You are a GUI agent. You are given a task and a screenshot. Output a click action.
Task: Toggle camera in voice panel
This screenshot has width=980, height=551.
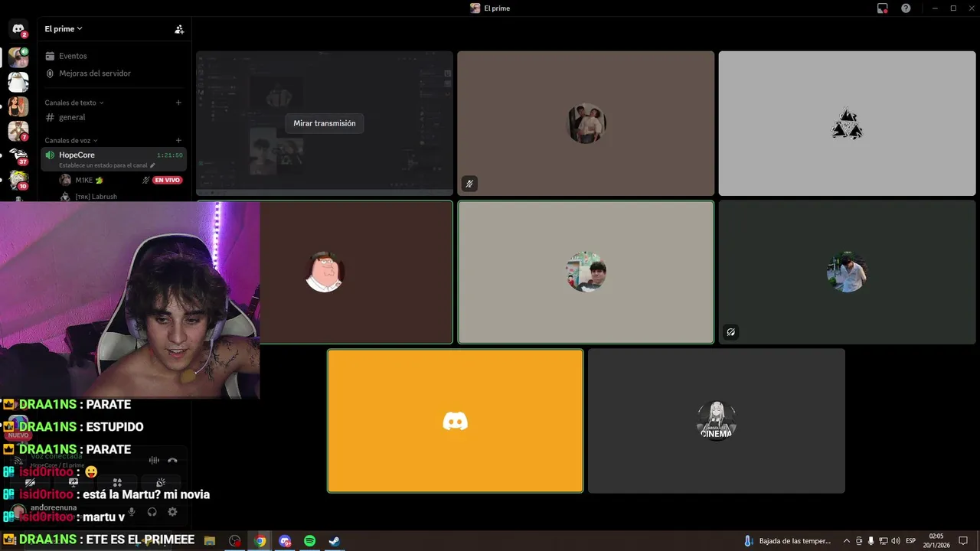tap(30, 483)
